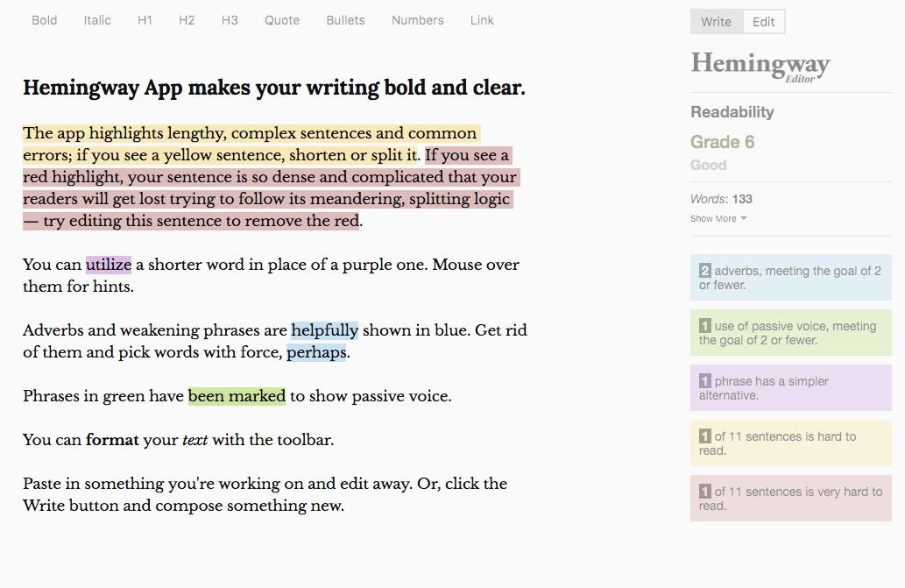This screenshot has height=588, width=905.
Task: Set H2 heading style
Action: coord(187,20)
